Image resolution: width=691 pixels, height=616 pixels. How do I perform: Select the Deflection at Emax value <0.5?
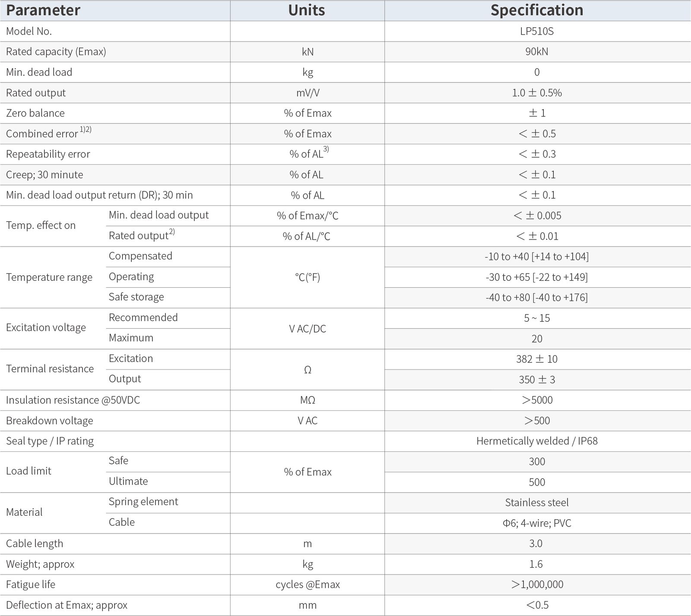point(537,605)
